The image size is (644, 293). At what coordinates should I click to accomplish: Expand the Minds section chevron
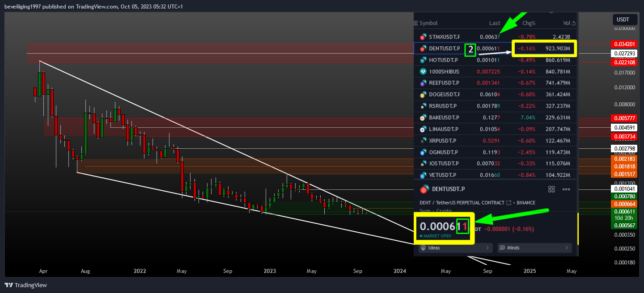pyautogui.click(x=567, y=247)
